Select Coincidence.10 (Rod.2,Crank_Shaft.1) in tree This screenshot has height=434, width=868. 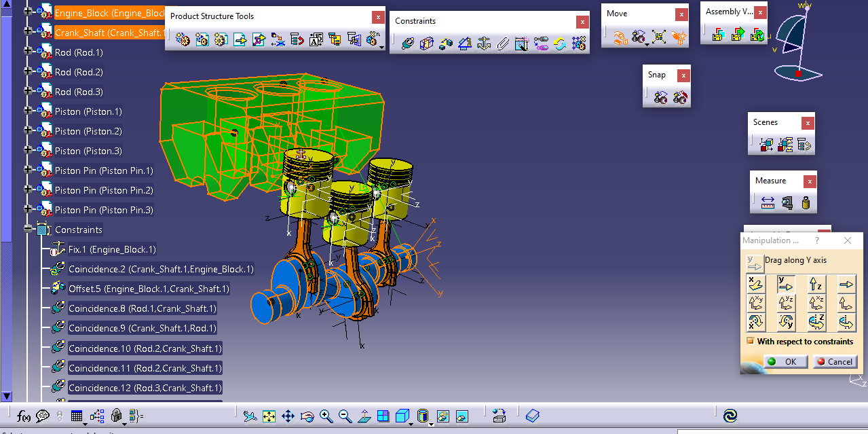145,348
